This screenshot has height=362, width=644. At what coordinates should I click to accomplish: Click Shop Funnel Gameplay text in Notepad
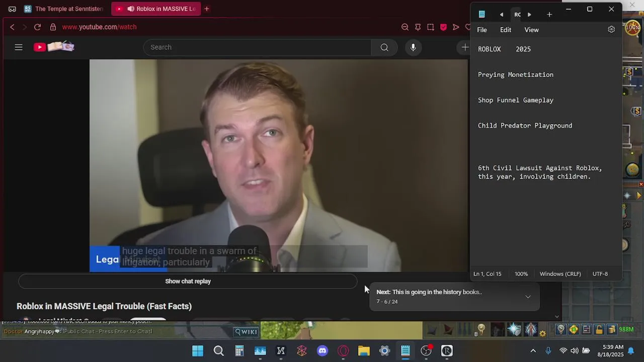(x=516, y=100)
